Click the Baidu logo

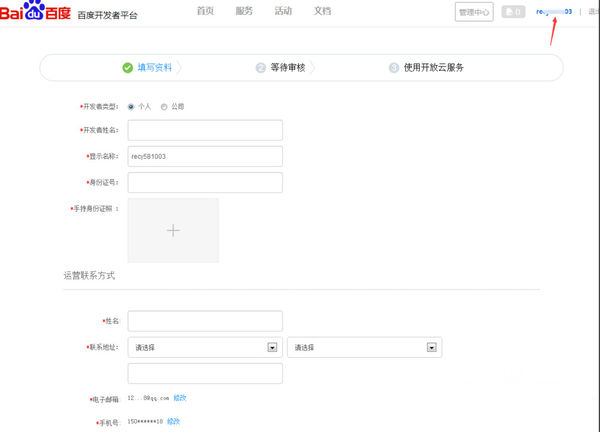coord(36,13)
